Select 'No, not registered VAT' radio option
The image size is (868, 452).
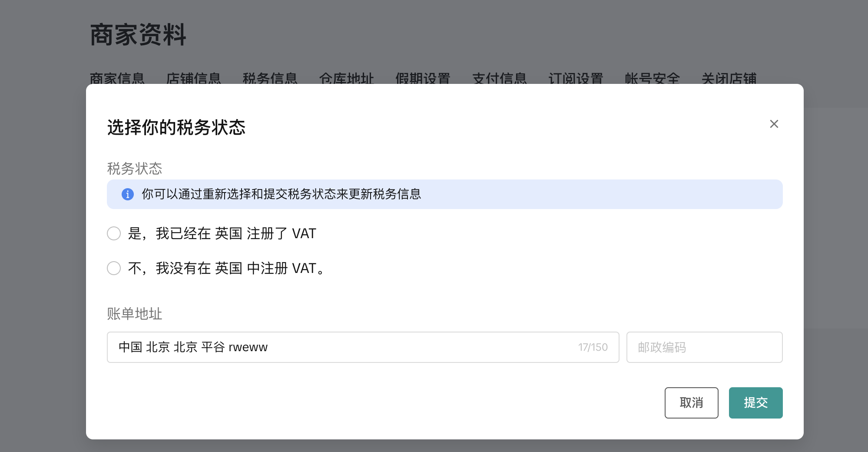(x=114, y=268)
